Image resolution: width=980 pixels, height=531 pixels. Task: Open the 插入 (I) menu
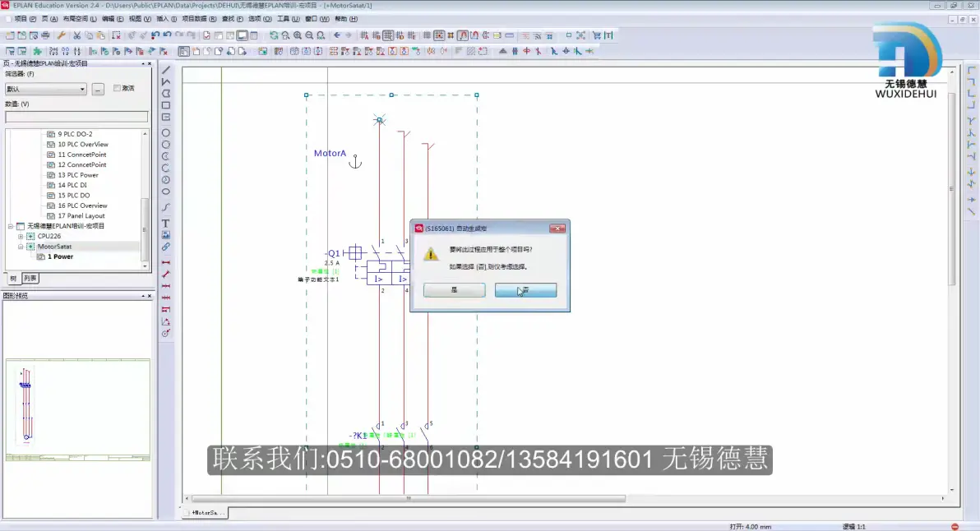click(x=167, y=19)
